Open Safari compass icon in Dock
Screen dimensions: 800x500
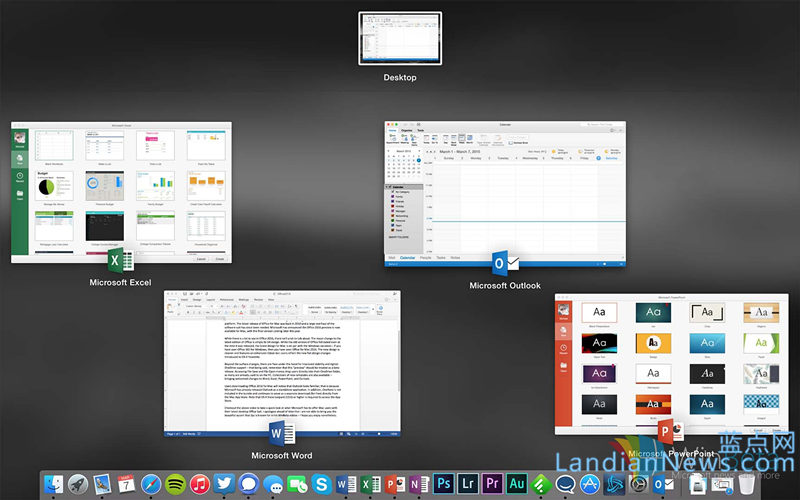151,484
